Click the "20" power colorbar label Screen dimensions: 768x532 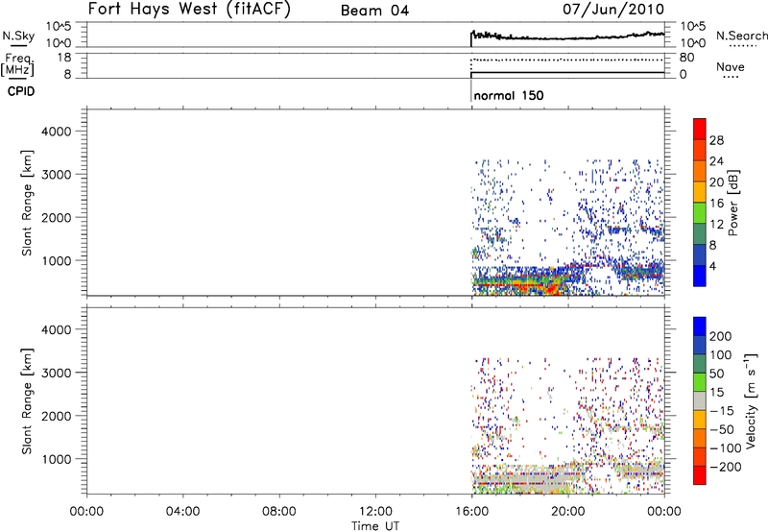pyautogui.click(x=716, y=182)
